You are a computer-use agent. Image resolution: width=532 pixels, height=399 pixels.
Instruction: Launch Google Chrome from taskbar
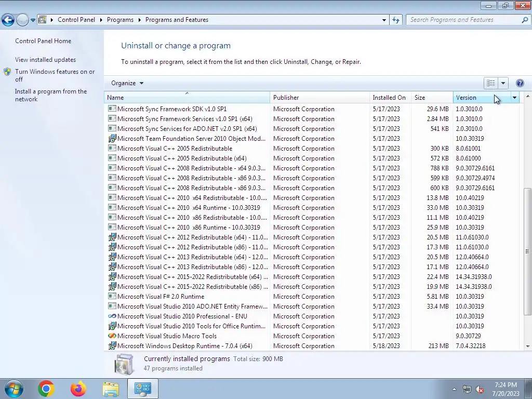[46, 389]
